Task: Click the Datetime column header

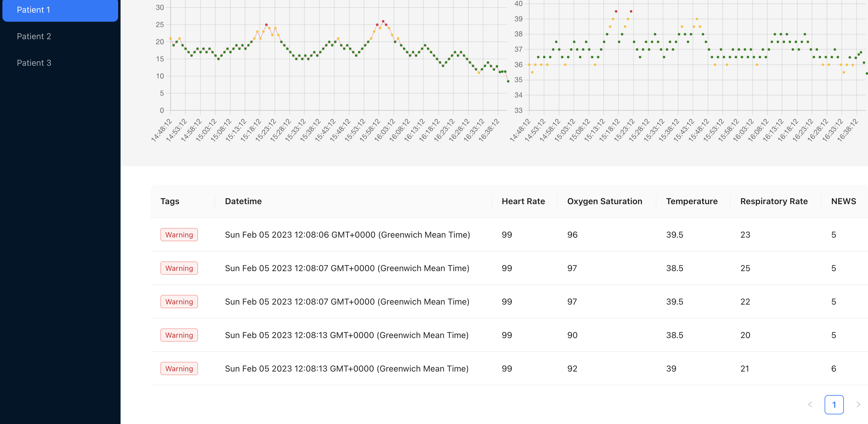Action: click(x=243, y=201)
